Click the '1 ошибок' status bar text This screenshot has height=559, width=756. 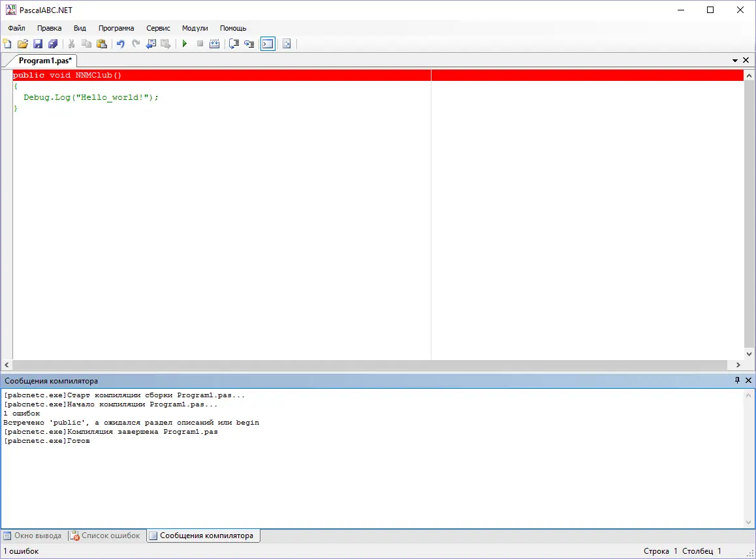(21, 551)
